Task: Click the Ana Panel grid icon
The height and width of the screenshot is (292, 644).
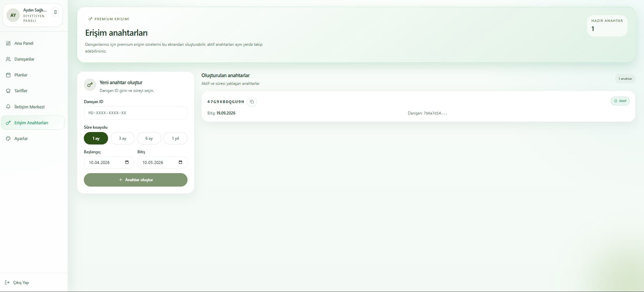Action: pyautogui.click(x=8, y=43)
